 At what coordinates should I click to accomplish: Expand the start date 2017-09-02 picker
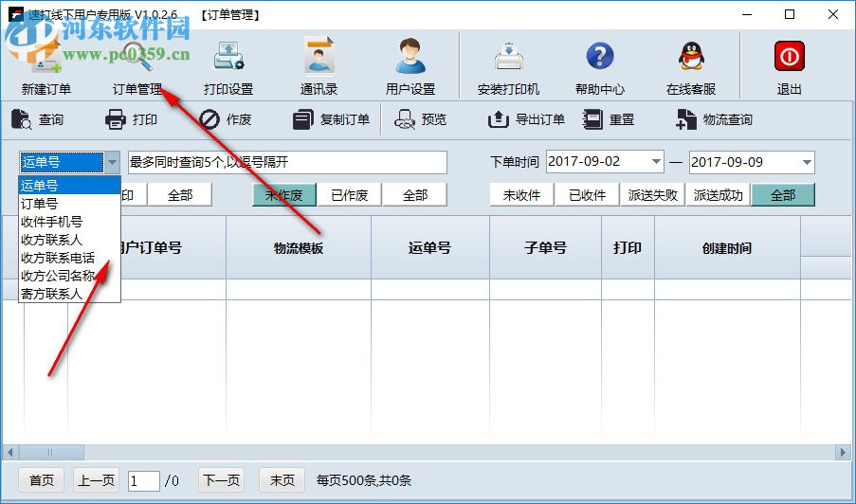coord(656,162)
